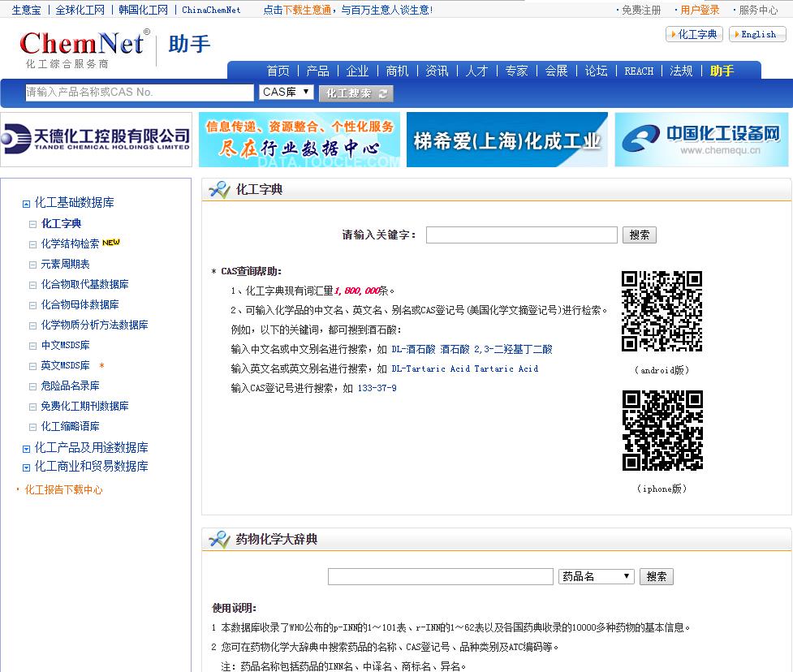Open the 韩国化工网 top link

tap(143, 10)
